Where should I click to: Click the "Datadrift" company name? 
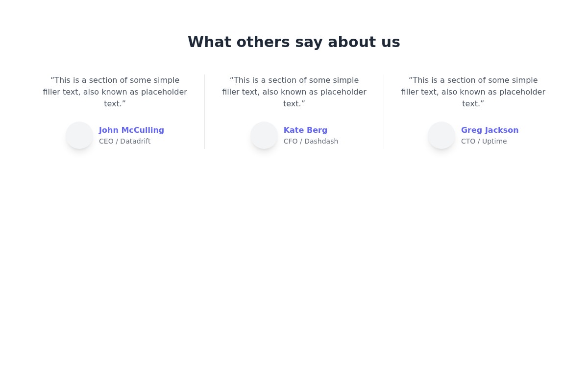point(135,142)
